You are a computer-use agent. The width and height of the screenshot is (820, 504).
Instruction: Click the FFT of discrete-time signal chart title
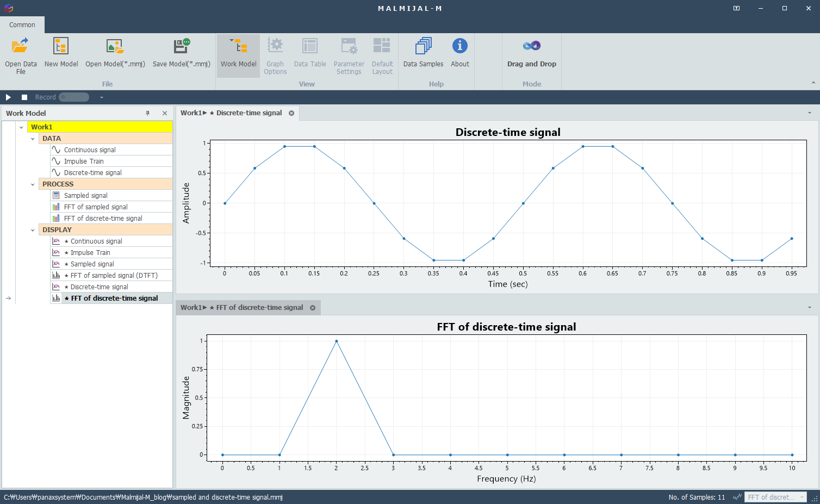click(x=506, y=327)
